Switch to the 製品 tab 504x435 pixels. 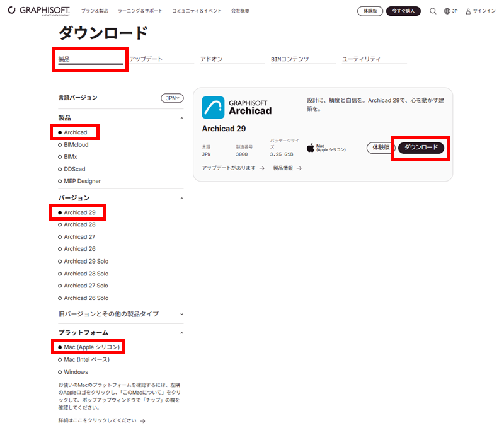pos(90,59)
